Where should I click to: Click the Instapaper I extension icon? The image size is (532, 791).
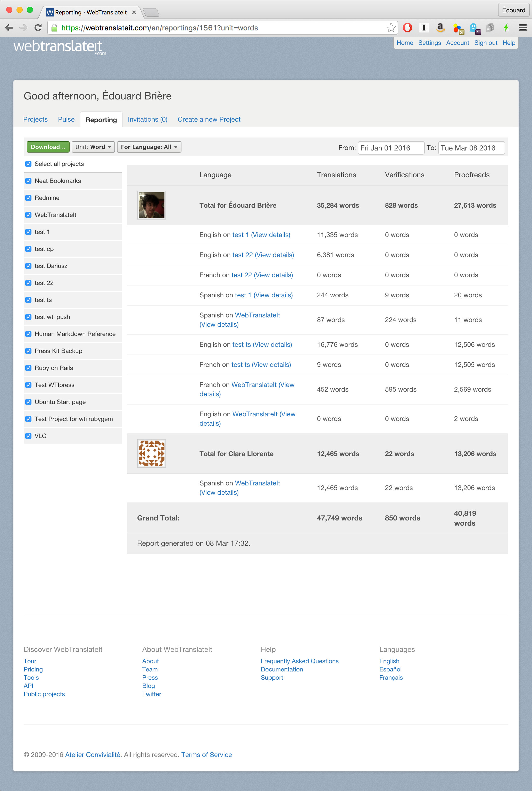tap(423, 28)
